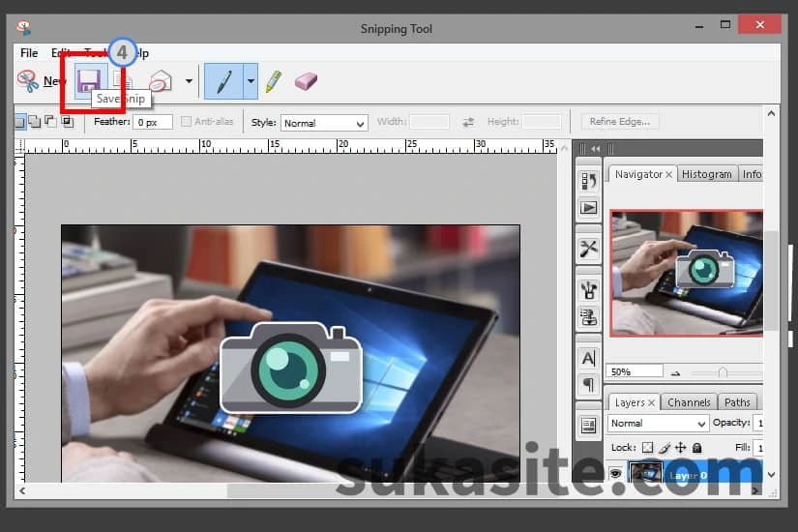This screenshot has width=798, height=532.
Task: Open the layer blend mode Normal dropdown
Action: click(658, 423)
